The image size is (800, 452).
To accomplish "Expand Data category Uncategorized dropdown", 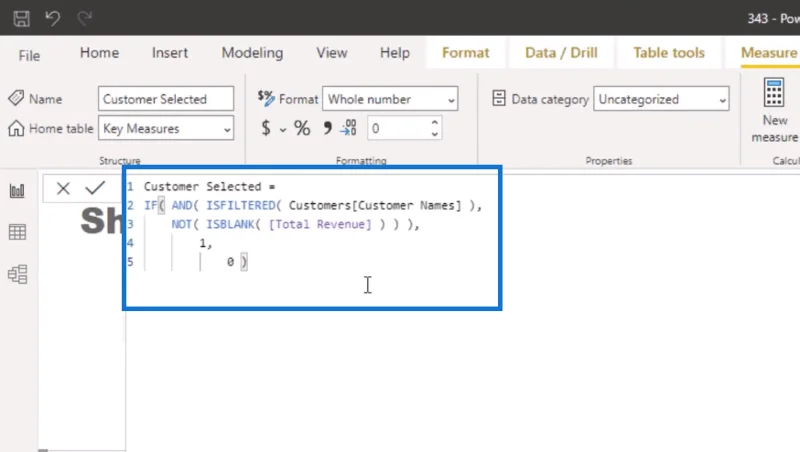I will pyautogui.click(x=661, y=99).
